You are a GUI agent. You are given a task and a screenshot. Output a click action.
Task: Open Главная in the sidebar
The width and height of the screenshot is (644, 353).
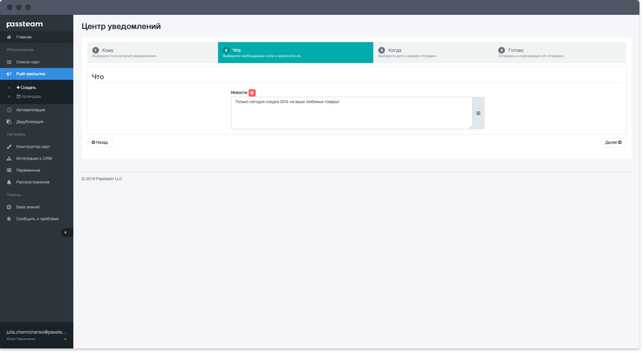pos(36,37)
